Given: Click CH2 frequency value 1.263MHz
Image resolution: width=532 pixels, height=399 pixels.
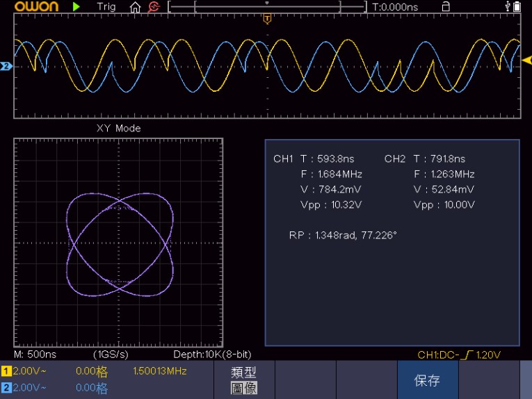Looking at the screenshot, I should click(x=453, y=174).
